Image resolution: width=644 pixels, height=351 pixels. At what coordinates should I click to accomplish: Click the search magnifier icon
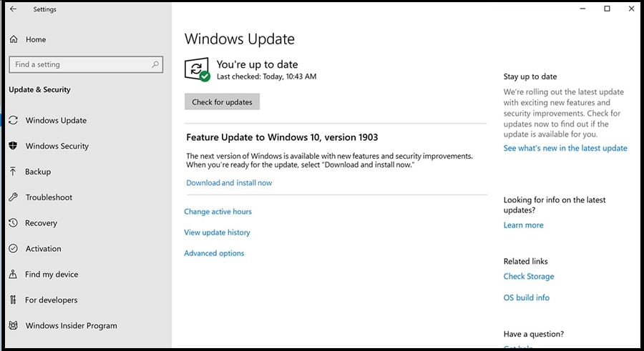(x=155, y=64)
